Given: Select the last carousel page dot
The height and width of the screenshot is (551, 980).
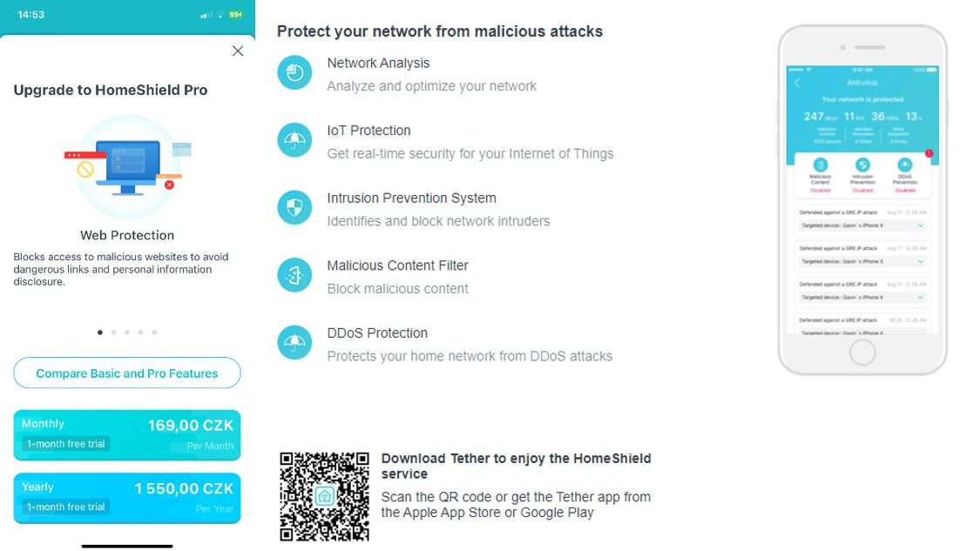Looking at the screenshot, I should click(154, 333).
